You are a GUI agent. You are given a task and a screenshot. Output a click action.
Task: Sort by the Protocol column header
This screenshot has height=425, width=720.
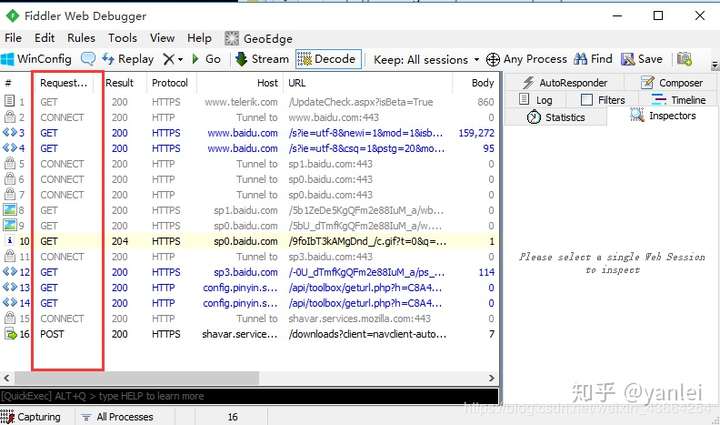[x=170, y=83]
